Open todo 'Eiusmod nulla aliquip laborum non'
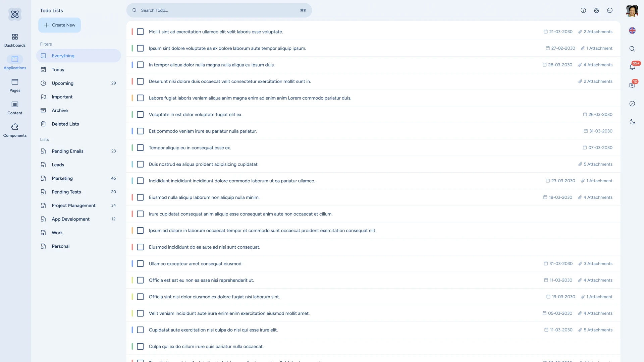Viewport: 644px width, 362px height. 204,197
